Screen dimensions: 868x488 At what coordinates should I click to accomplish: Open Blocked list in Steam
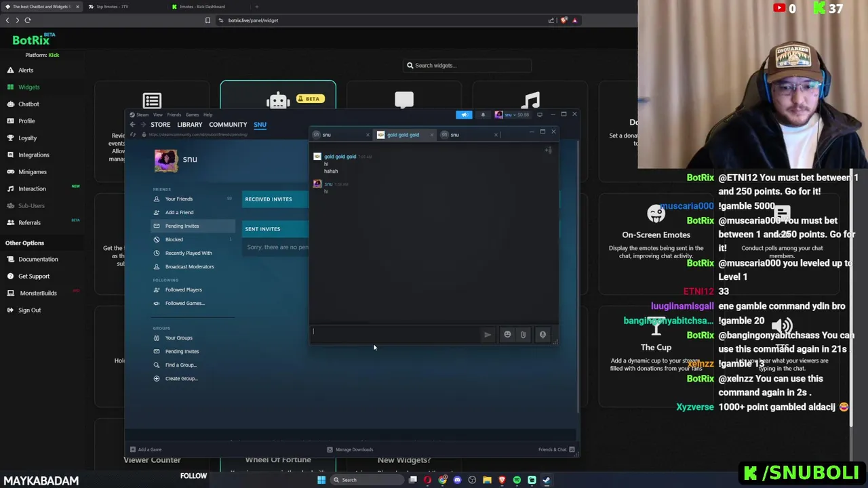pyautogui.click(x=174, y=239)
